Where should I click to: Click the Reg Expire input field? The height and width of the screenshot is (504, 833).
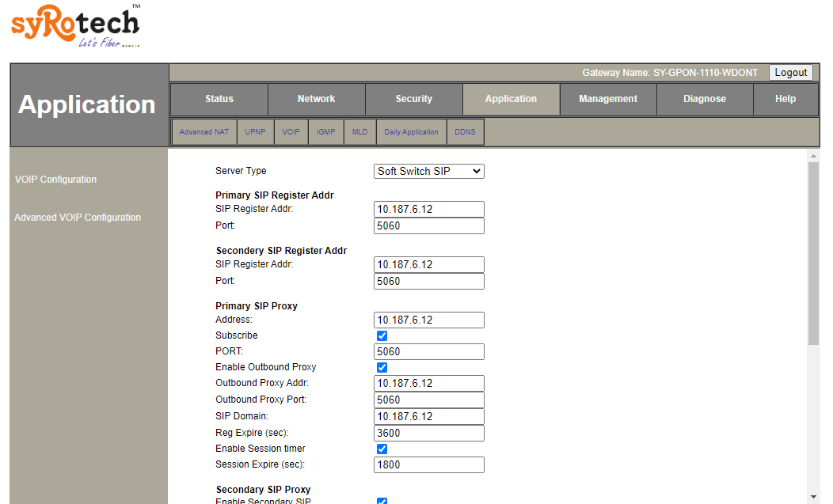pyautogui.click(x=428, y=433)
